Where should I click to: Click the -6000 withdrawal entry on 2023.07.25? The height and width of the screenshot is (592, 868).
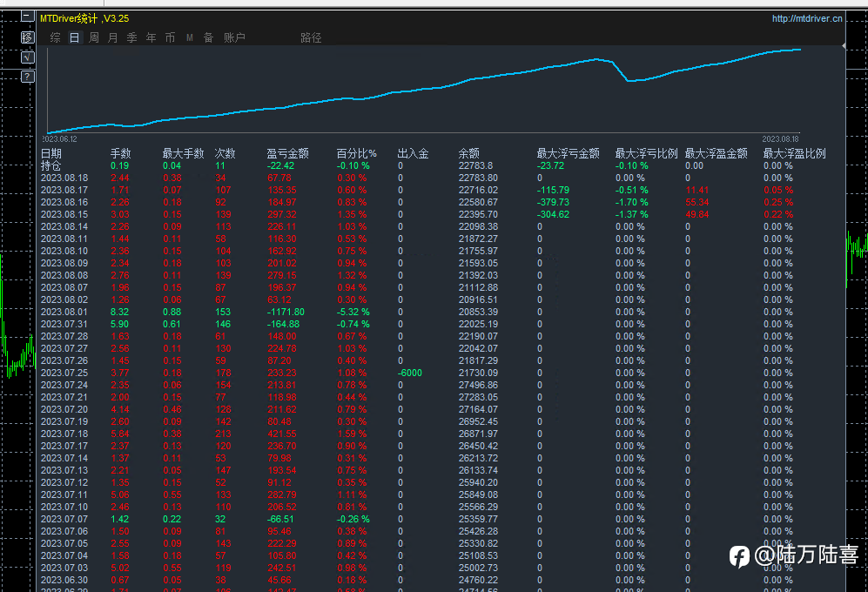click(410, 373)
